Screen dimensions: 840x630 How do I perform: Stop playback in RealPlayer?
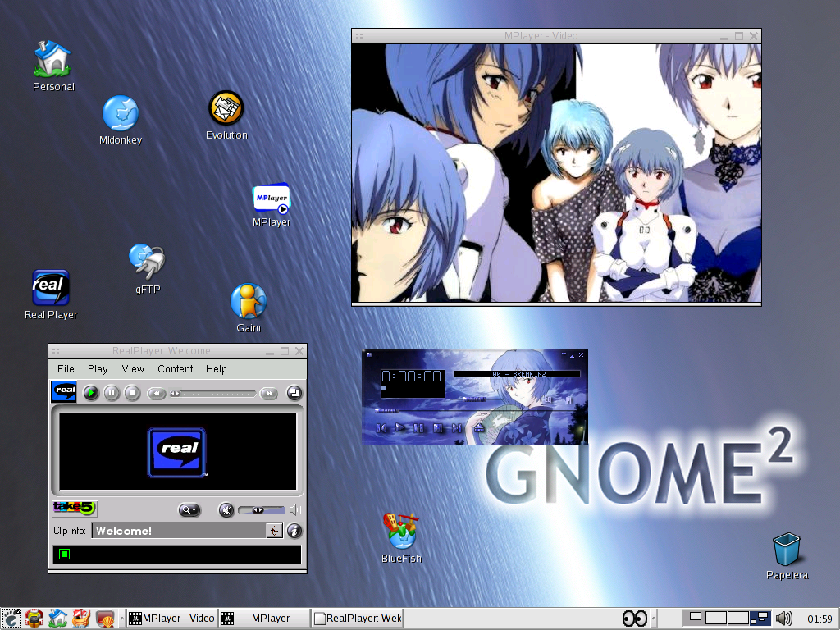click(132, 393)
